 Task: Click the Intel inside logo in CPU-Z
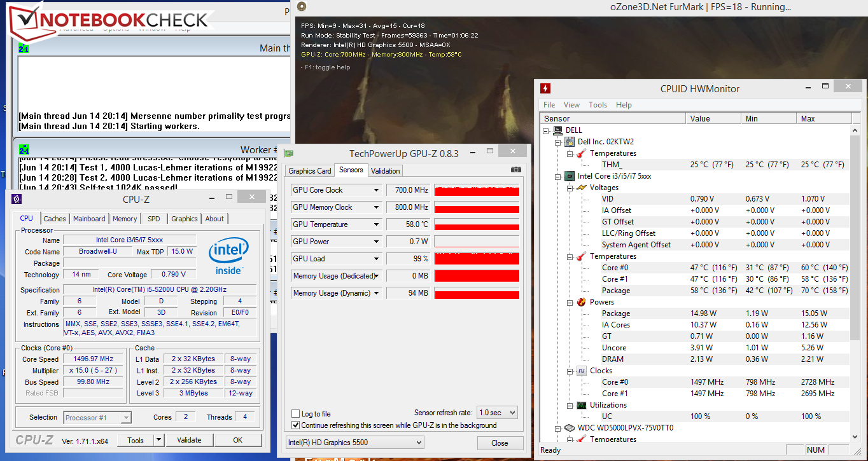click(x=228, y=256)
